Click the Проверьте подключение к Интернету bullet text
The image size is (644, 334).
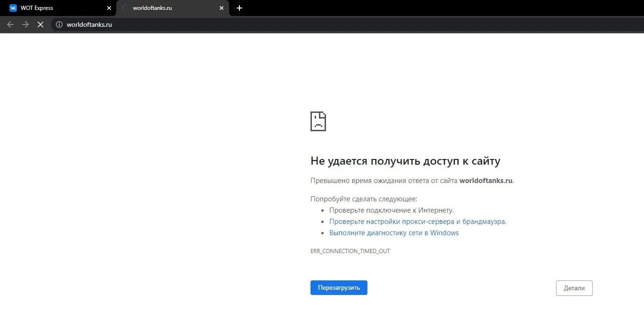(391, 210)
